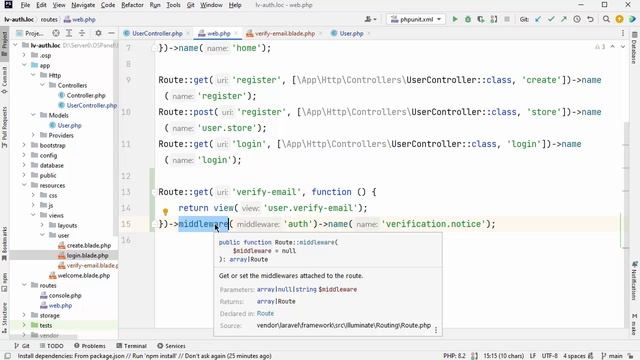Open the Refactor menu

[133, 5]
